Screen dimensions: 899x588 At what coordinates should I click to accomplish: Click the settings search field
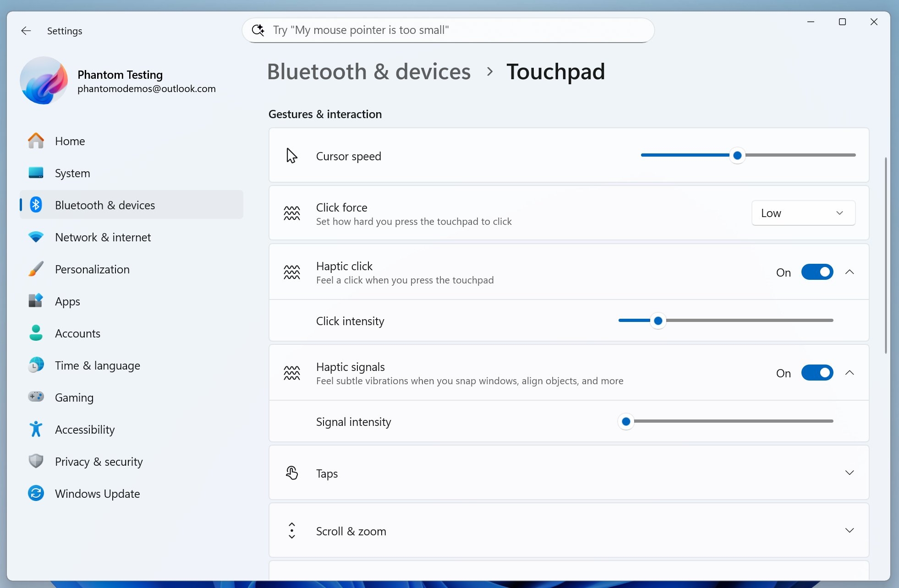pyautogui.click(x=448, y=30)
